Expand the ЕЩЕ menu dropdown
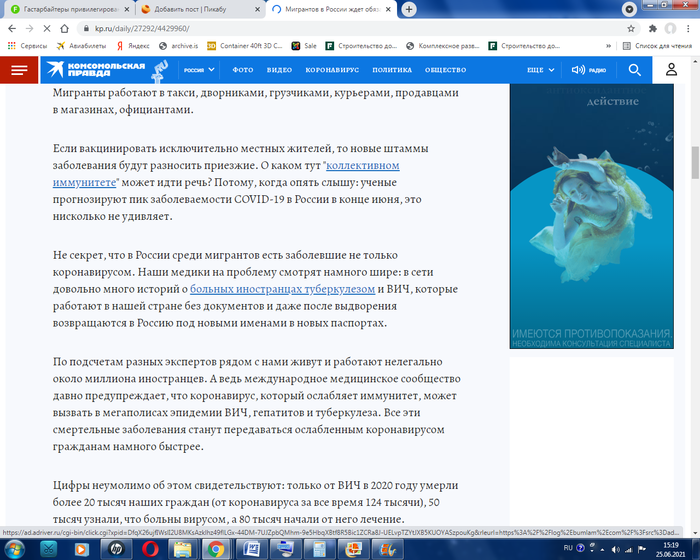 pos(541,70)
